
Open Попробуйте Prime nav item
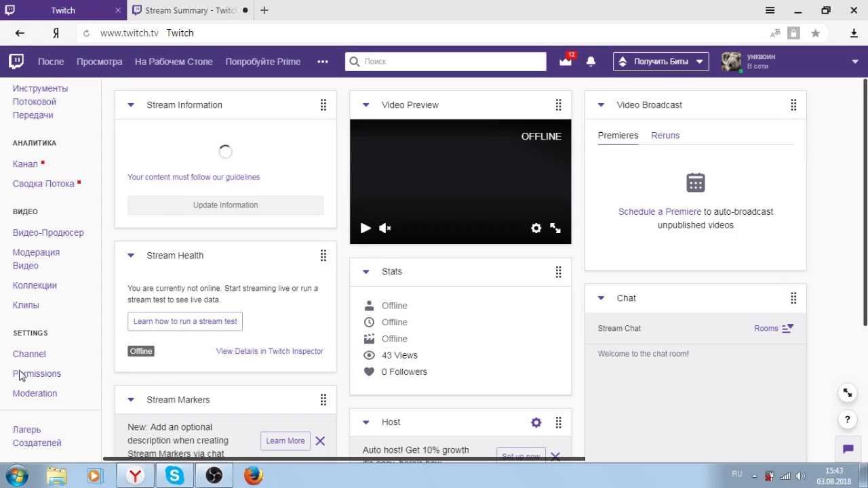263,62
